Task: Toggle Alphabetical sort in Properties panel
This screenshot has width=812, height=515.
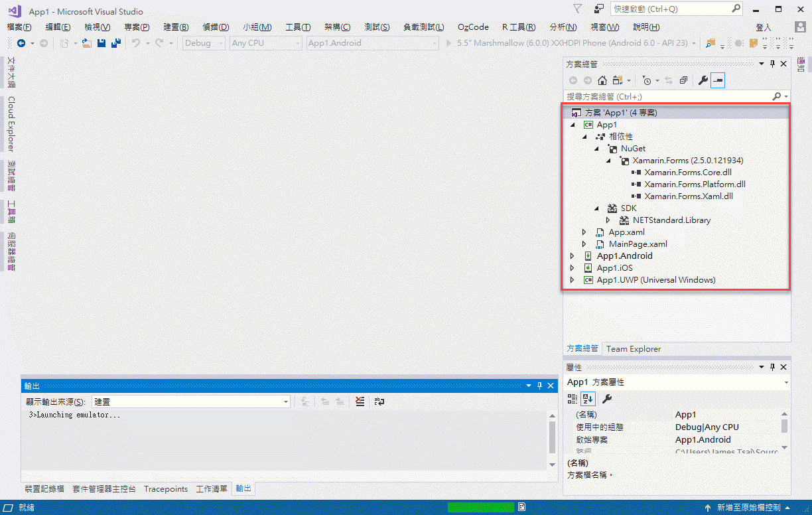Action: (588, 399)
